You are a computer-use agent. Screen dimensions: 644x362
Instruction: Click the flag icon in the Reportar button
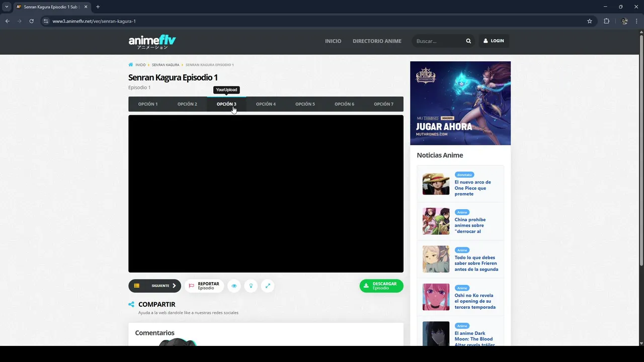pyautogui.click(x=192, y=286)
